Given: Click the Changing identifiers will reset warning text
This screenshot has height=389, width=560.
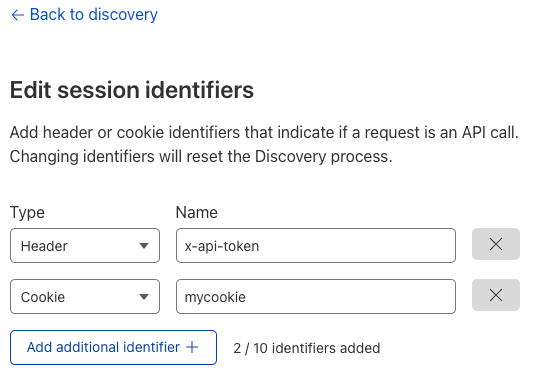Looking at the screenshot, I should [x=201, y=157].
